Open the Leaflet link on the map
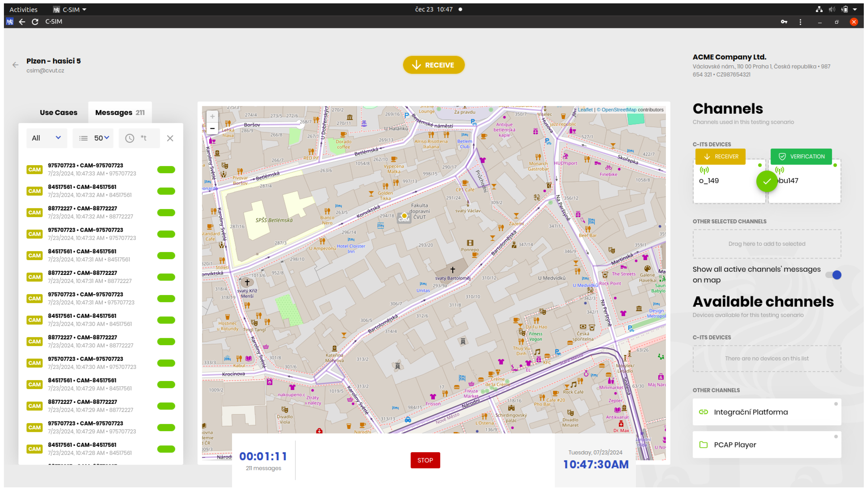 pyautogui.click(x=585, y=110)
